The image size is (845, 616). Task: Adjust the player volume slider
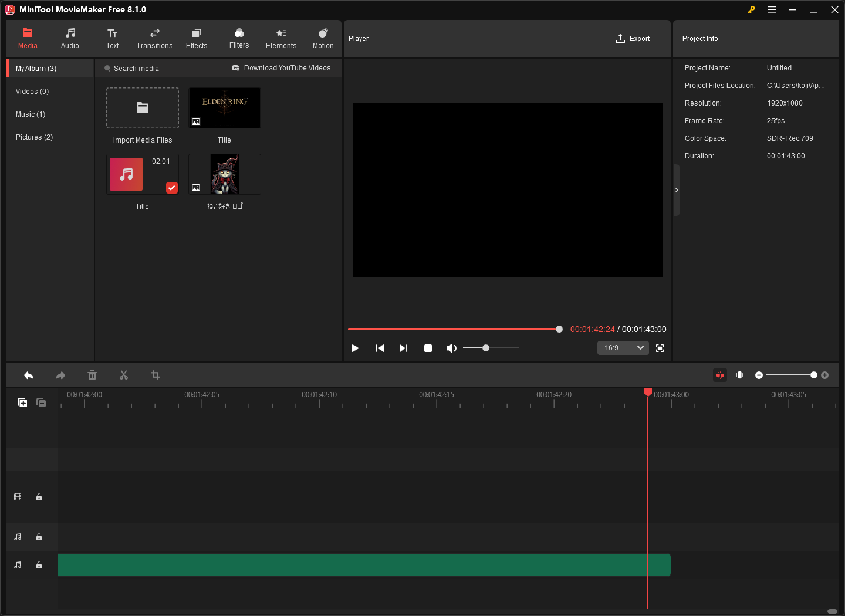click(491, 348)
